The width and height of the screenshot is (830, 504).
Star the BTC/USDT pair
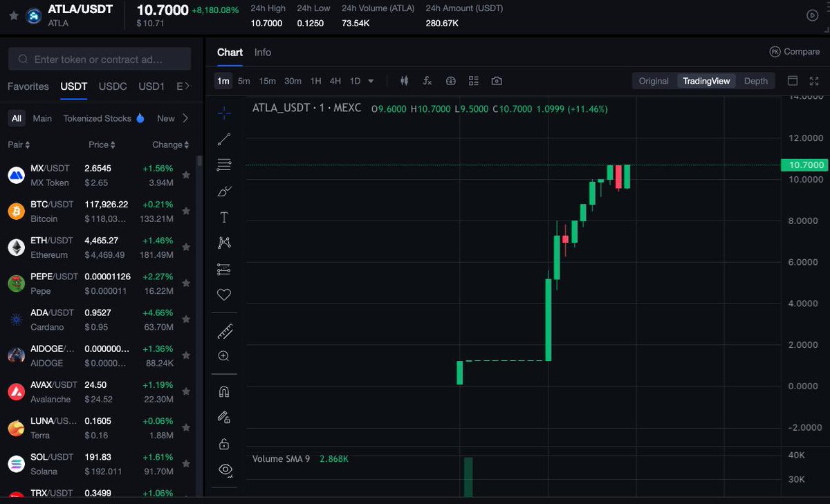coord(186,212)
